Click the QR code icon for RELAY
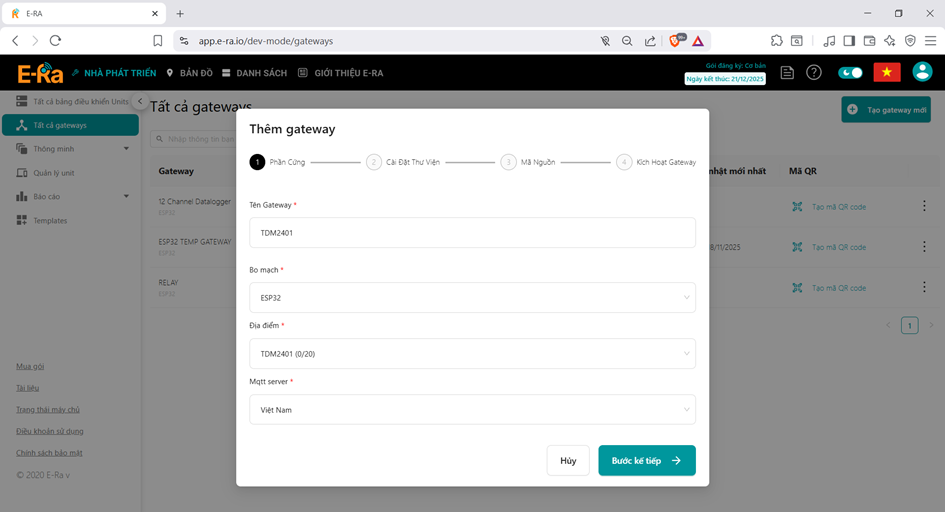This screenshot has height=512, width=945. tap(797, 287)
